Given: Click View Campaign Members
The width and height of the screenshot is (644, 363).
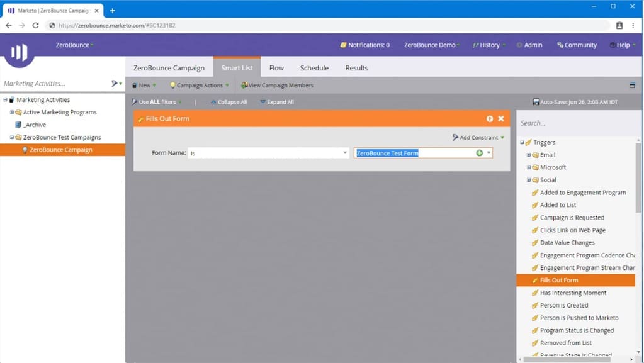Looking at the screenshot, I should tap(277, 86).
